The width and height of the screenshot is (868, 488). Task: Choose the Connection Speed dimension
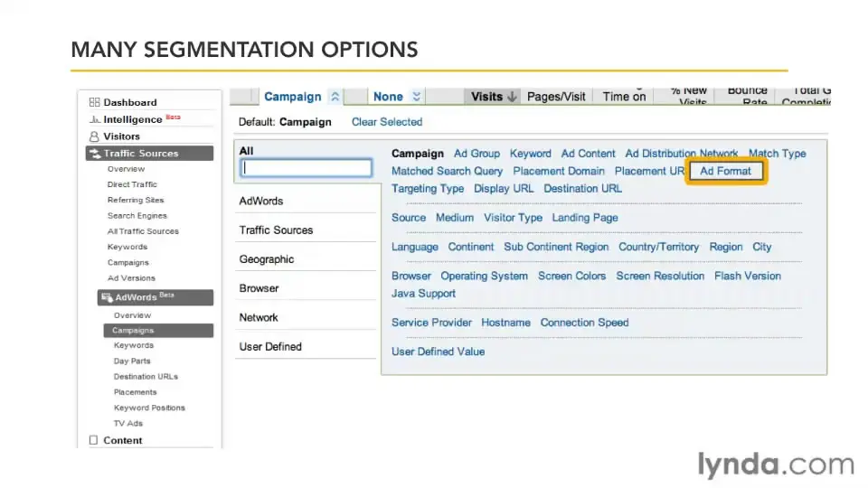585,323
